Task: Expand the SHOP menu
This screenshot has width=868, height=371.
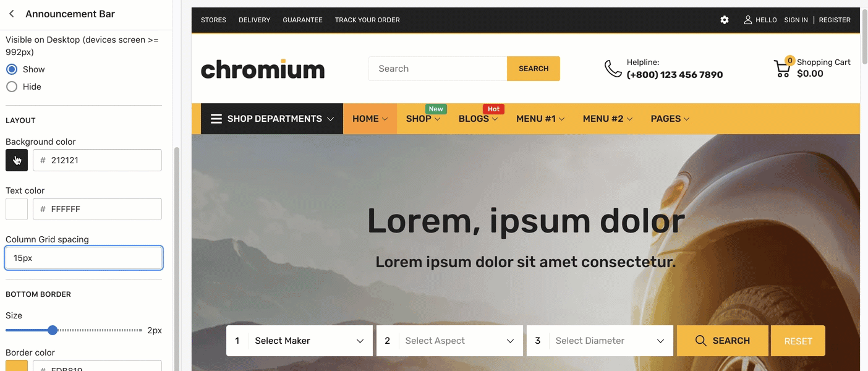Action: coord(423,119)
